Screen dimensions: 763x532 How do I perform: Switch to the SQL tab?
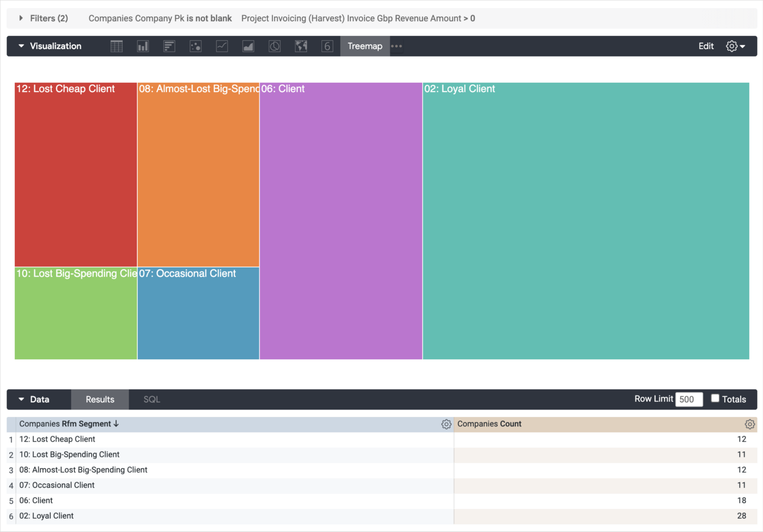(x=152, y=399)
